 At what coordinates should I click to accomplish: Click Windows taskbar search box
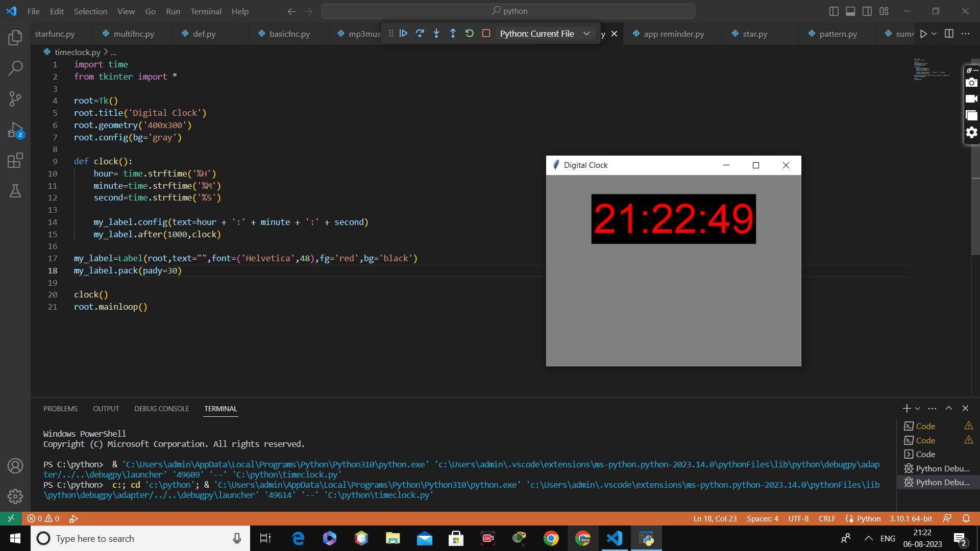[x=140, y=538]
